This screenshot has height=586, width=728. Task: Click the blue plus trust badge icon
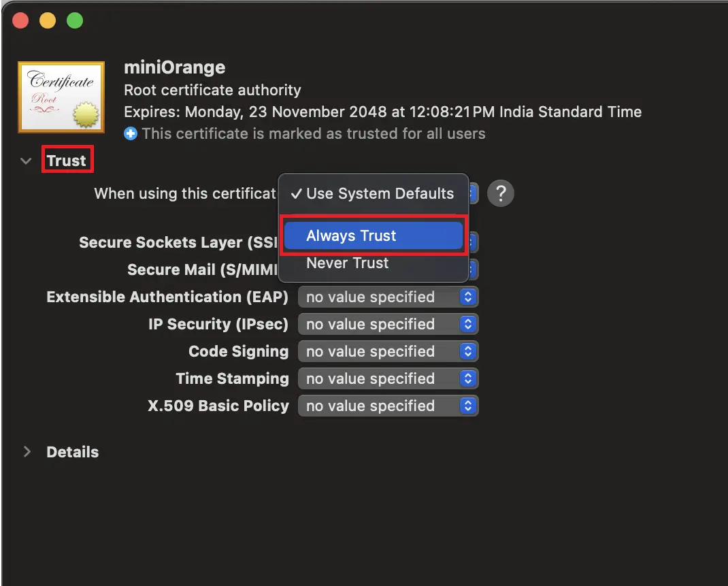130,133
